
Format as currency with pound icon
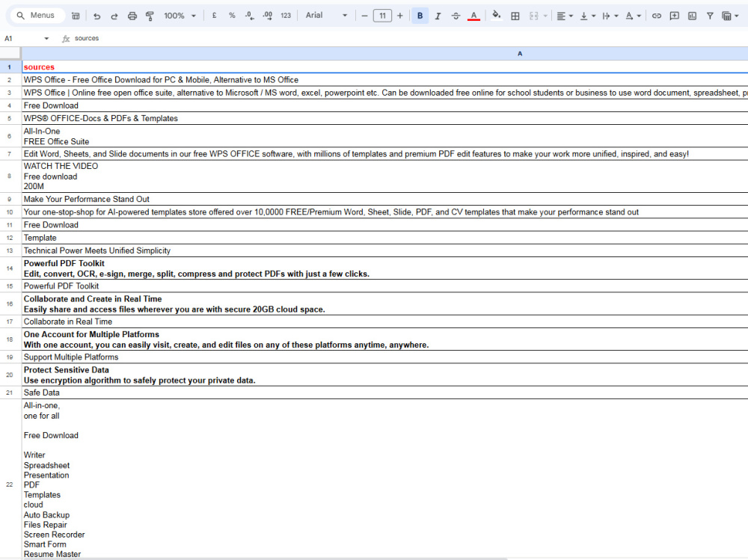point(214,16)
